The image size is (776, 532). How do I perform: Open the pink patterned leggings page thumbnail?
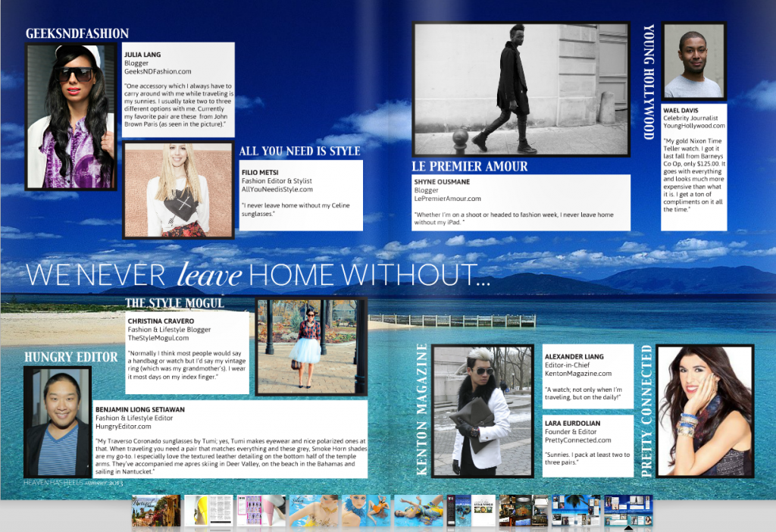tap(261, 511)
